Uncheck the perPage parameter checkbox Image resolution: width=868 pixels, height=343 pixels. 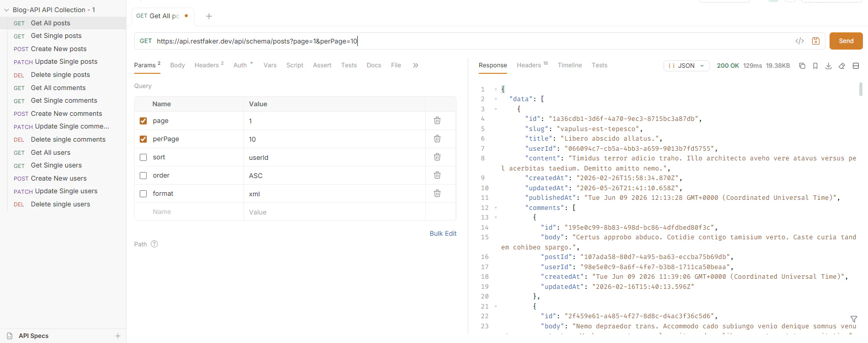click(143, 139)
